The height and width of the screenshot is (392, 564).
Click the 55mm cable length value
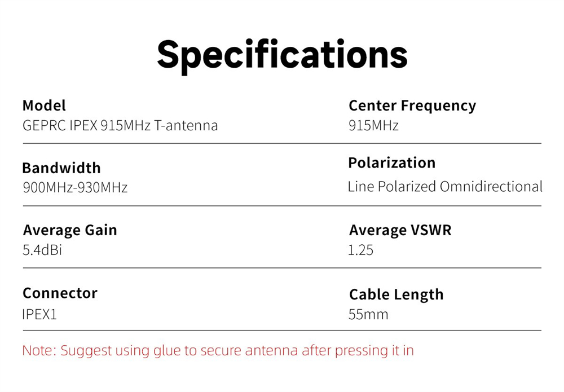click(x=368, y=314)
